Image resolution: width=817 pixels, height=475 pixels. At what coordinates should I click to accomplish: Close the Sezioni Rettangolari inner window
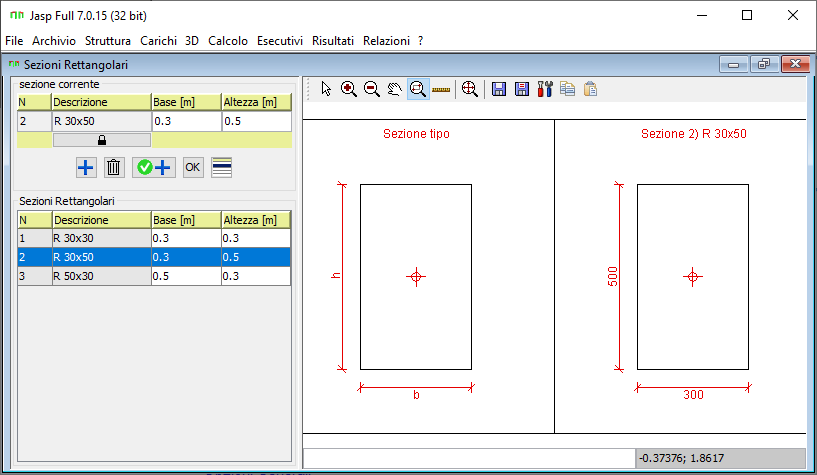795,65
